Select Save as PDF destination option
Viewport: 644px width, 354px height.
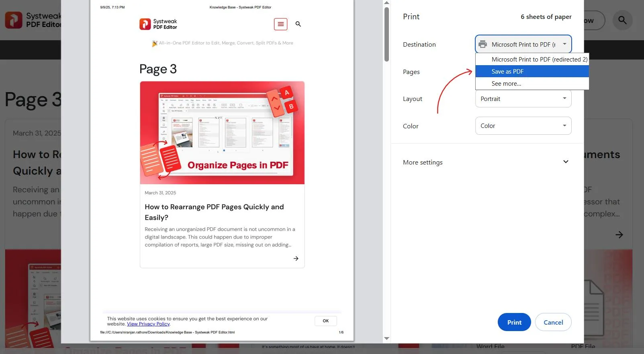(x=532, y=72)
